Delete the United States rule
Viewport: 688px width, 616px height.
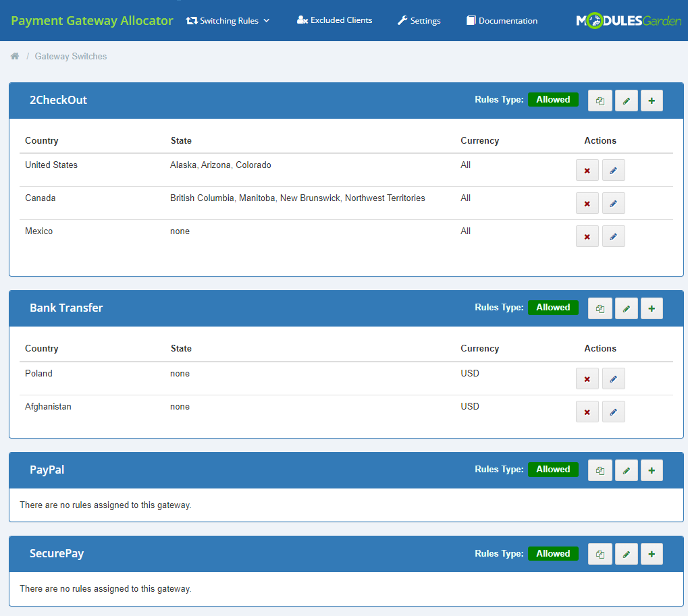[x=587, y=170]
